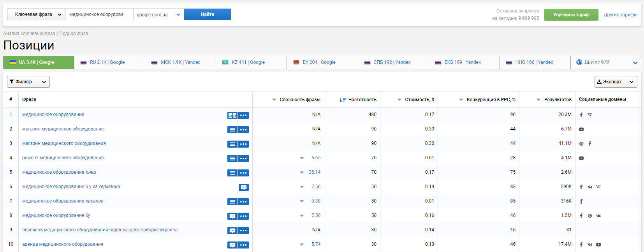Click Wikipedia icon in медицинское оборудование row
The width and height of the screenshot is (644, 252).
pyautogui.click(x=590, y=115)
